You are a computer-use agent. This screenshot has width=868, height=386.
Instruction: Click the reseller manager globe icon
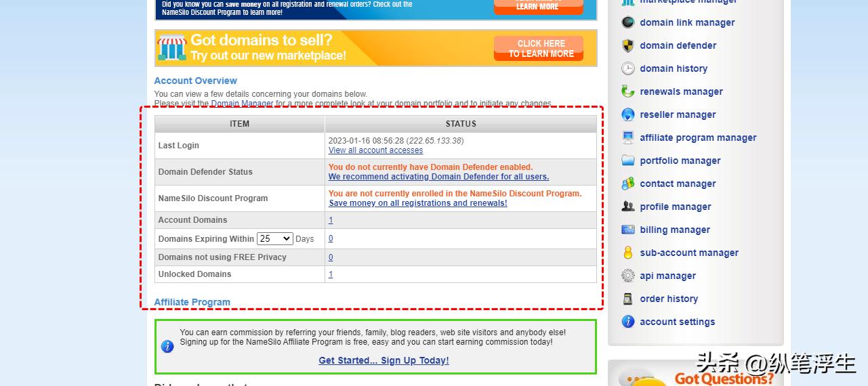click(x=628, y=114)
